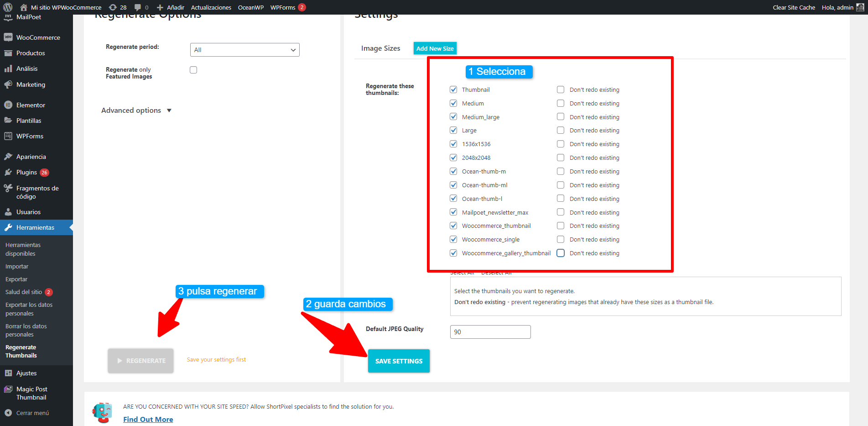Click the plus icon next to Añadir

160,7
